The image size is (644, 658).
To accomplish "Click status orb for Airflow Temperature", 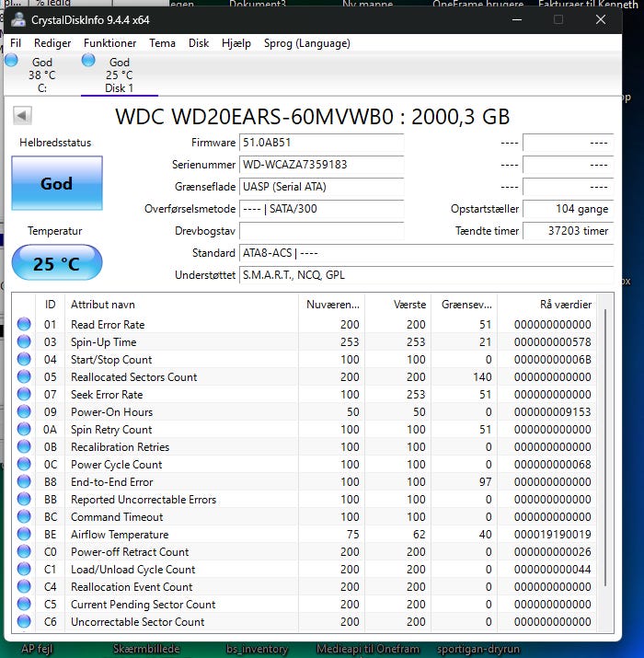I will [24, 534].
